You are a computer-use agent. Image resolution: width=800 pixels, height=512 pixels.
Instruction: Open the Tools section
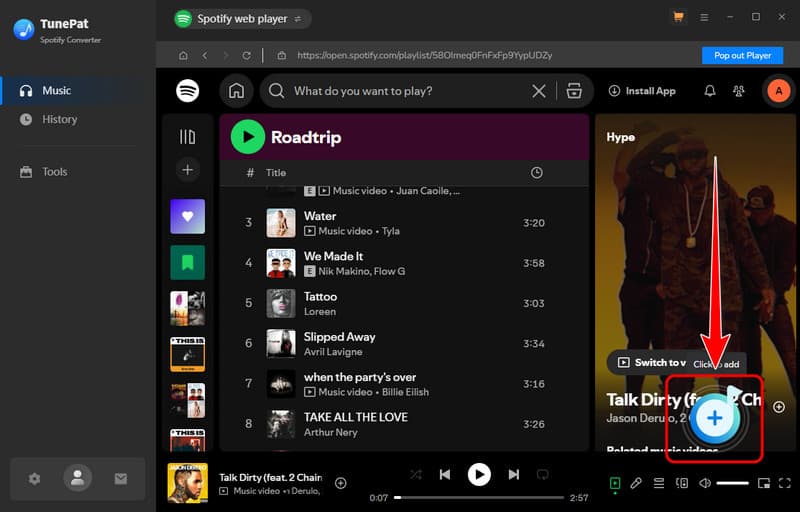tap(54, 172)
